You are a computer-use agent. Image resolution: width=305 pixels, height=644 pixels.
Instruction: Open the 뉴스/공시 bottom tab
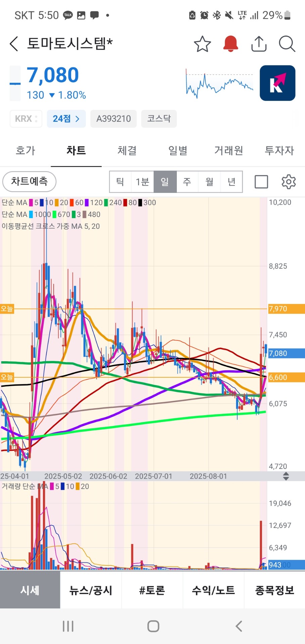91,590
